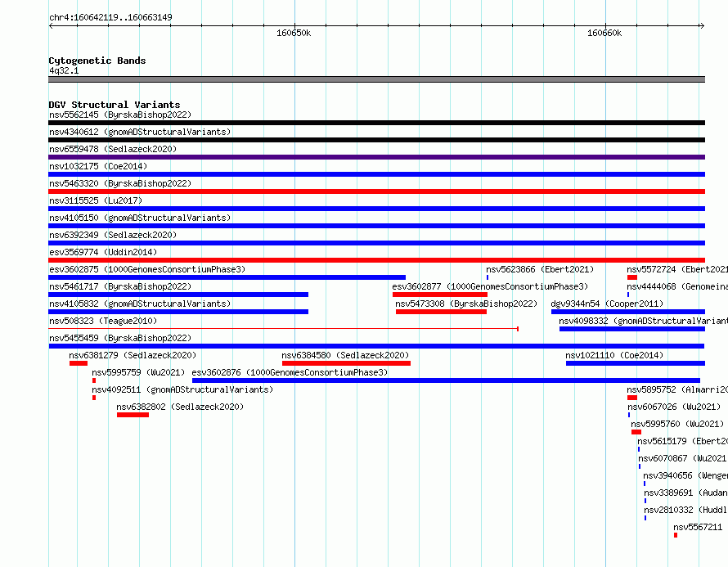Click the blue esv3602876 feature bar
Viewport: 728px width, 567px height.
tap(446, 380)
